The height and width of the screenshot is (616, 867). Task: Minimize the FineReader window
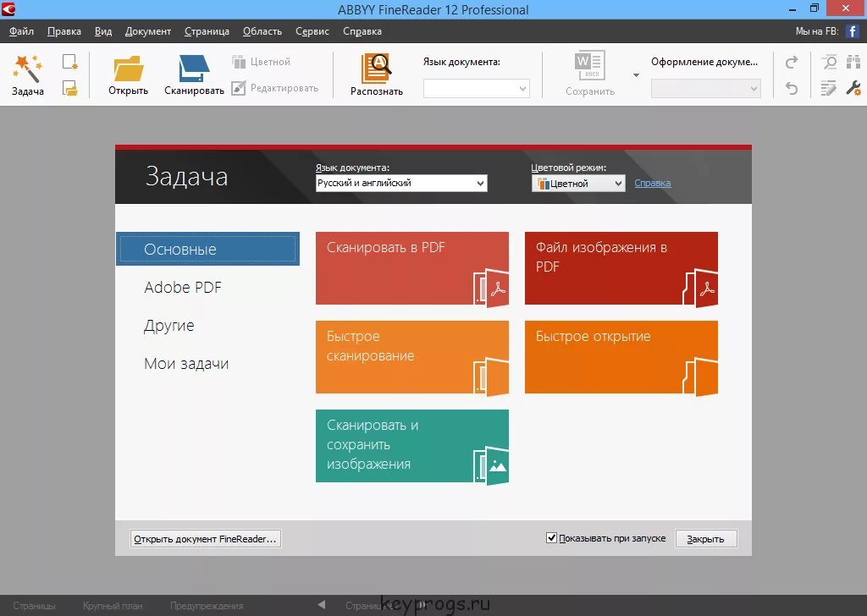[x=792, y=9]
